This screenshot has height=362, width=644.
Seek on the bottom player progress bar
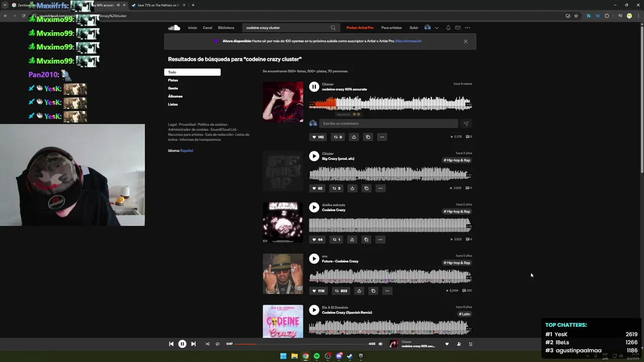click(x=301, y=344)
